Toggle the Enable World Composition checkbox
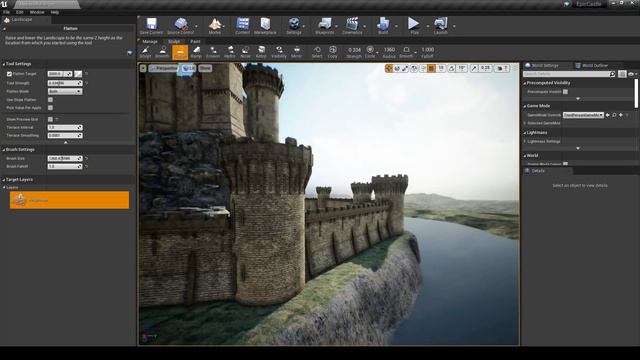 (x=565, y=164)
